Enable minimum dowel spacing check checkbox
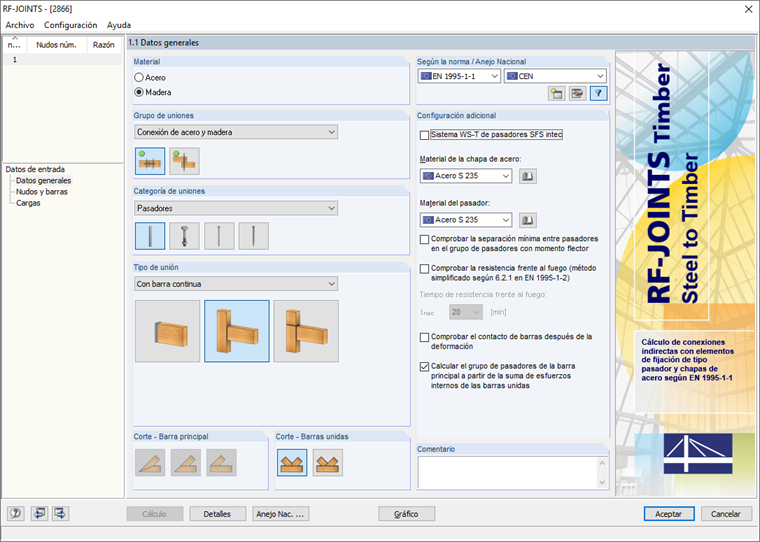 point(425,239)
